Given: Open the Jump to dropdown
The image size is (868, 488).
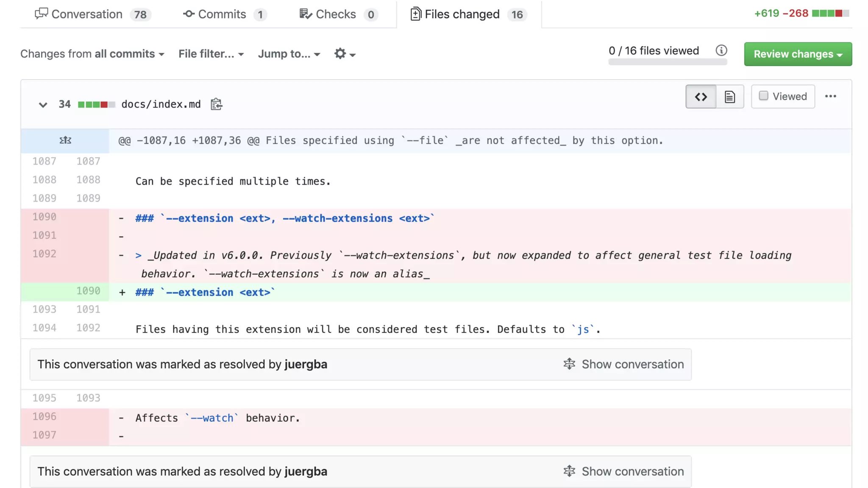Looking at the screenshot, I should (x=289, y=54).
